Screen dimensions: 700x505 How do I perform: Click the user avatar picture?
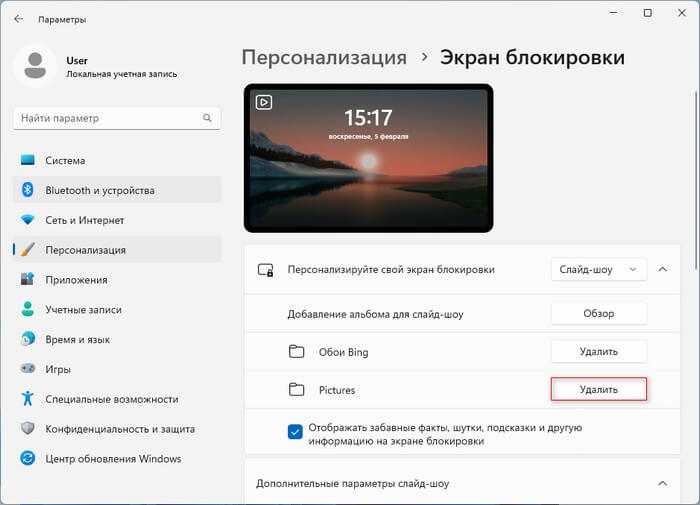point(35,66)
